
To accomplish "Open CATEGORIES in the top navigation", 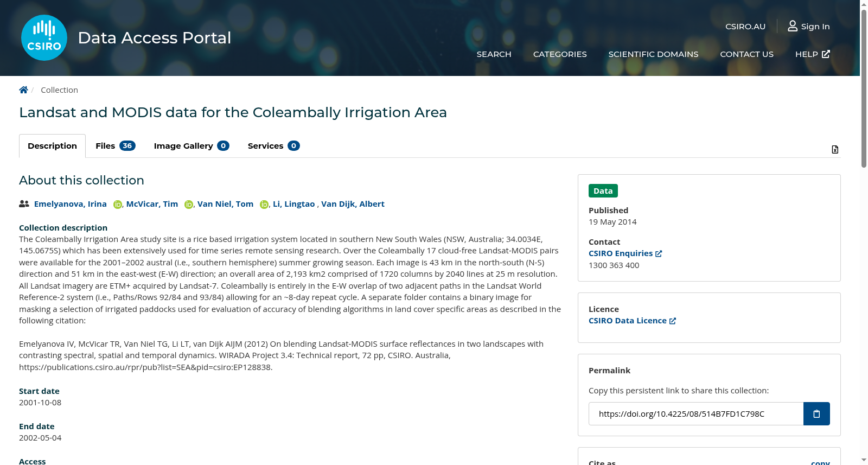I will pyautogui.click(x=560, y=54).
